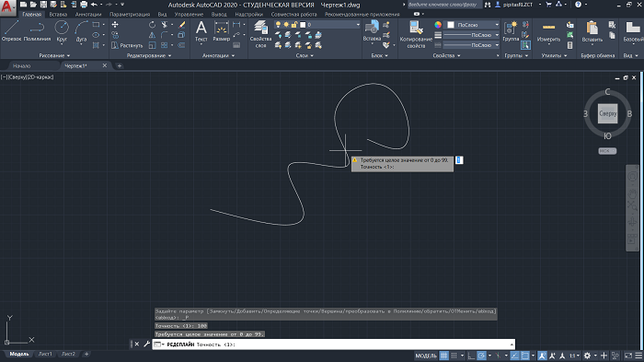Toggle object snap in status bar
This screenshot has width=644, height=362.
pos(525,356)
